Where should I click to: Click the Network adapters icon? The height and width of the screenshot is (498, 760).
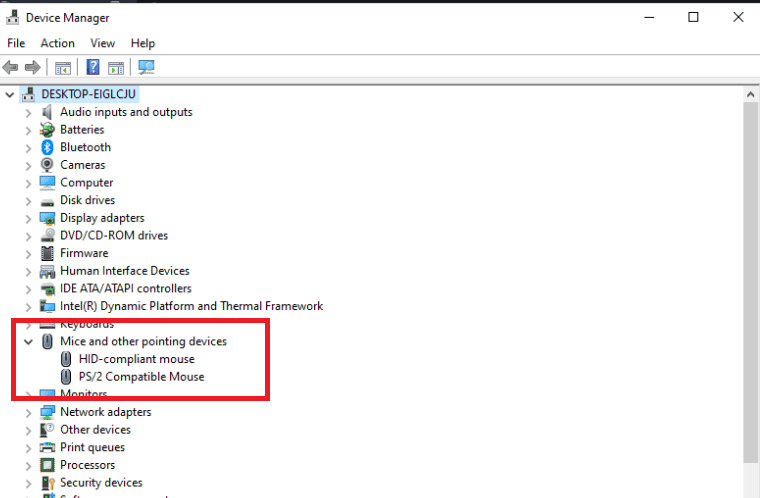47,412
